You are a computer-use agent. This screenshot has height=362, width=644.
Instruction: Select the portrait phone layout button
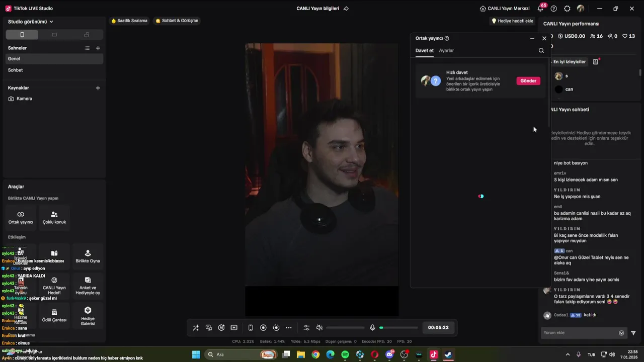click(22, 35)
